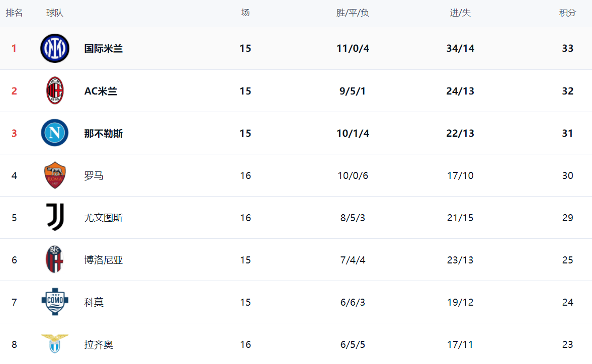The height and width of the screenshot is (364, 592).
Task: Click the Como club logo
Action: 55,302
